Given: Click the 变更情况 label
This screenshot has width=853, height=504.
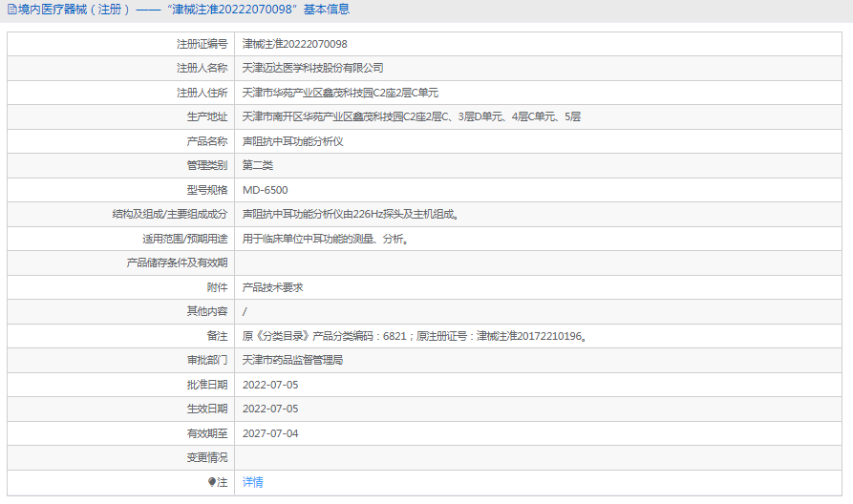Looking at the screenshot, I should (206, 458).
